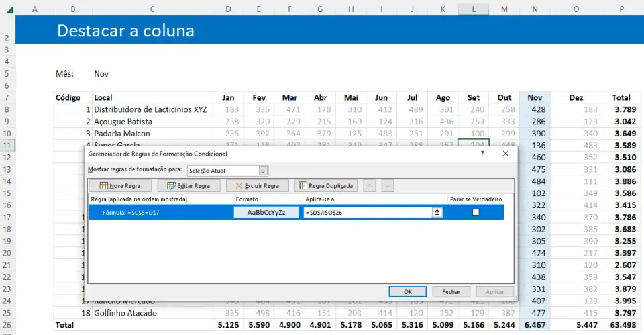Viewport: 644px width, 335px height.
Task: Click the Jul header cell
Action: pyautogui.click(x=412, y=97)
